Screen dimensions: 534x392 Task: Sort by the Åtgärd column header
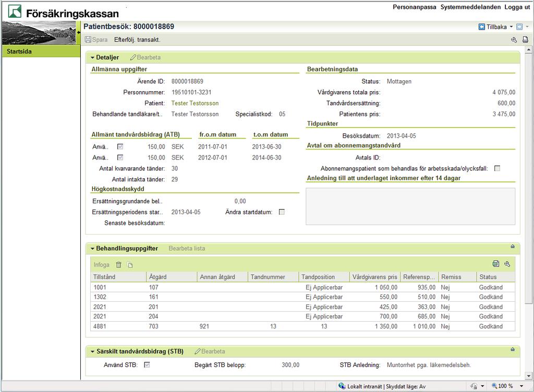172,277
